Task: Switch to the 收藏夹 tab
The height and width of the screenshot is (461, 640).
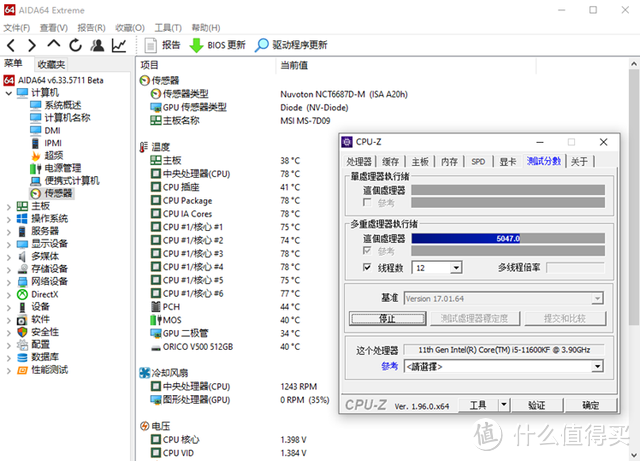Action: 51,65
